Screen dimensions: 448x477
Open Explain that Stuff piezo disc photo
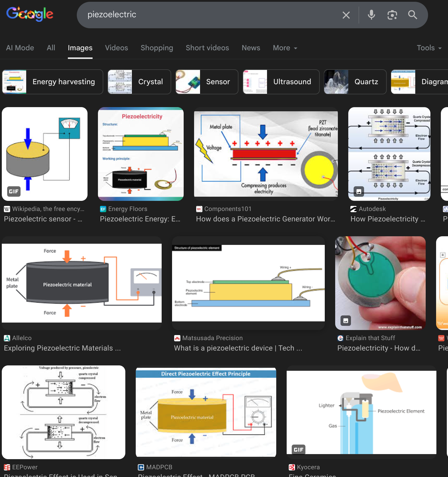click(380, 283)
